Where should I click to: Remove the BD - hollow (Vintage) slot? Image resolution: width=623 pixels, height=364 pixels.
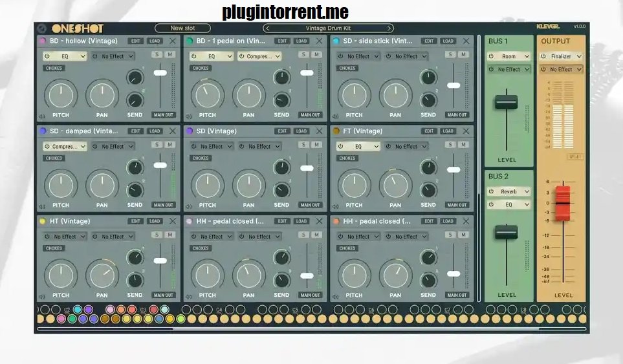[173, 41]
